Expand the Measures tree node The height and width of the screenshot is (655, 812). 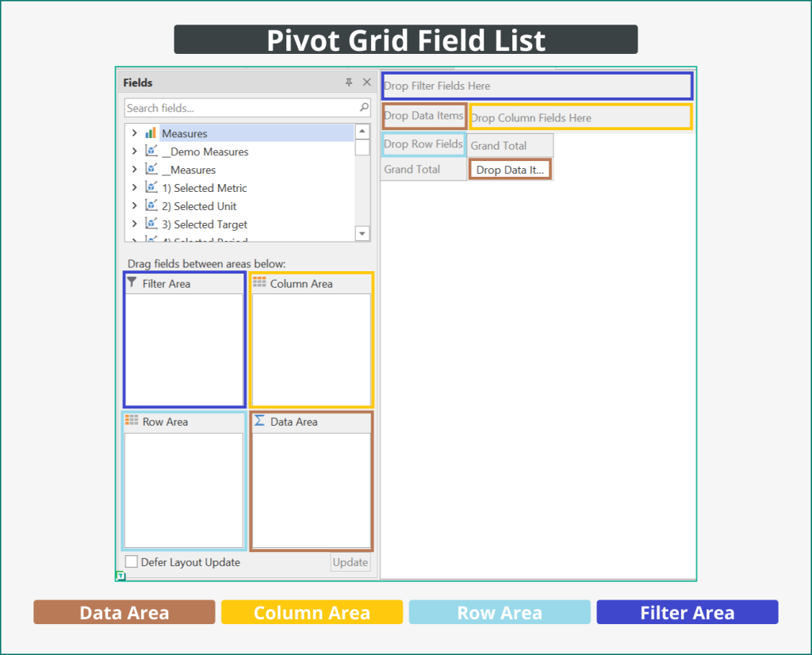pos(133,133)
